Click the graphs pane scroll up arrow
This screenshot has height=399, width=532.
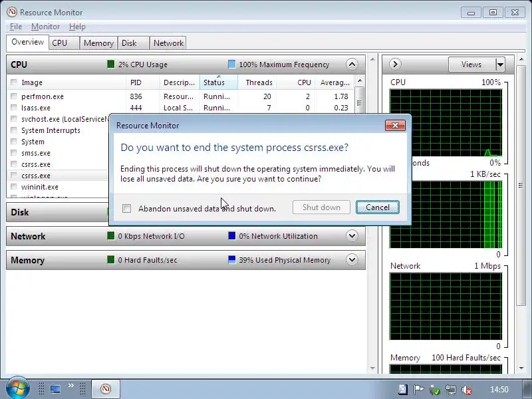(521, 60)
